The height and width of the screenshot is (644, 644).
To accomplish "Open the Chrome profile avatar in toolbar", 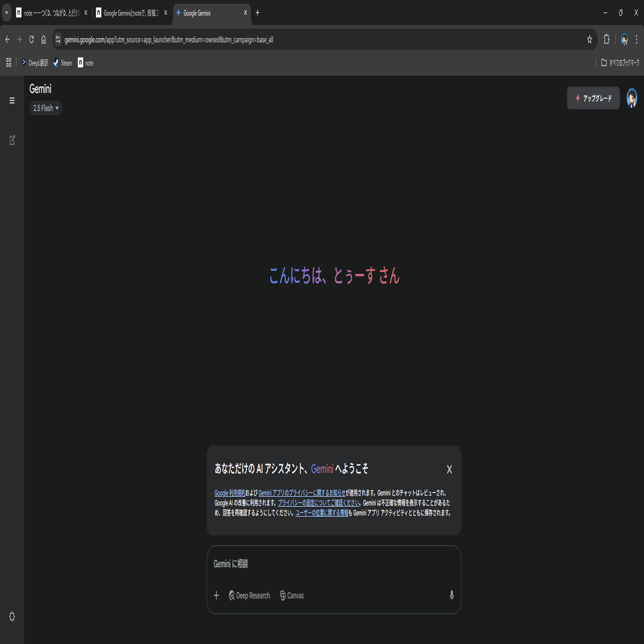I will pyautogui.click(x=624, y=39).
